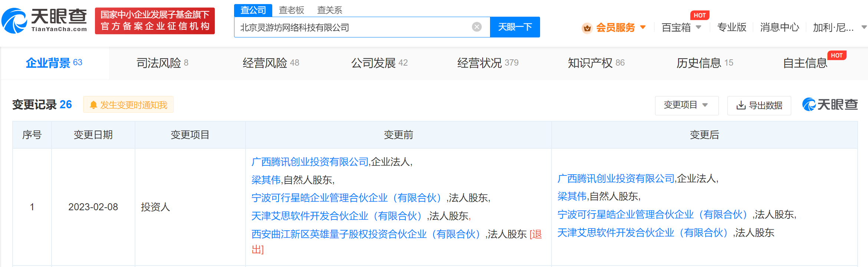Open the 消息中心 link
868x267 pixels.
click(779, 27)
